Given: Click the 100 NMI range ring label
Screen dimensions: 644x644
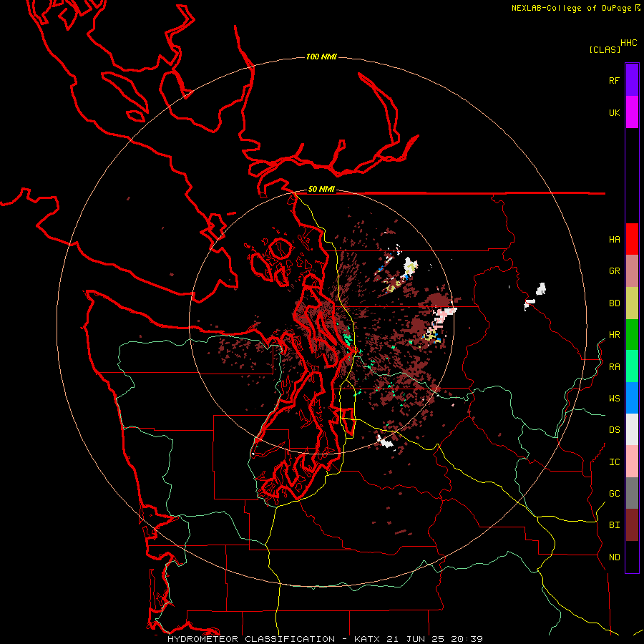Looking at the screenshot, I should (x=321, y=57).
